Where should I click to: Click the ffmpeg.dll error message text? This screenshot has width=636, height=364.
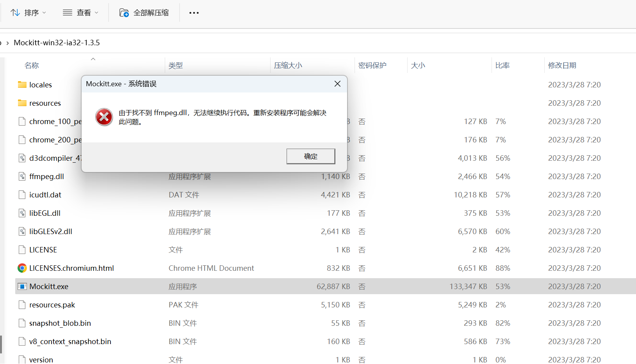click(x=223, y=117)
